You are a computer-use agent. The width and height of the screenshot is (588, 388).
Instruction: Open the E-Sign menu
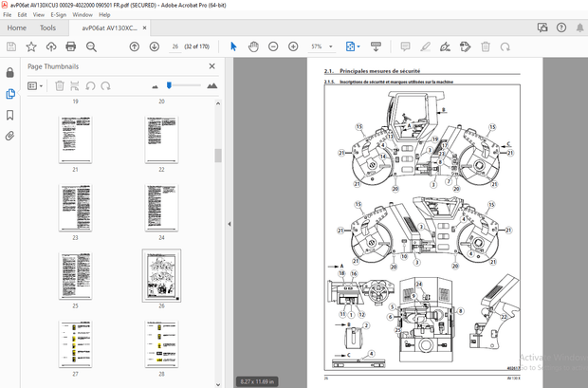[x=59, y=14]
